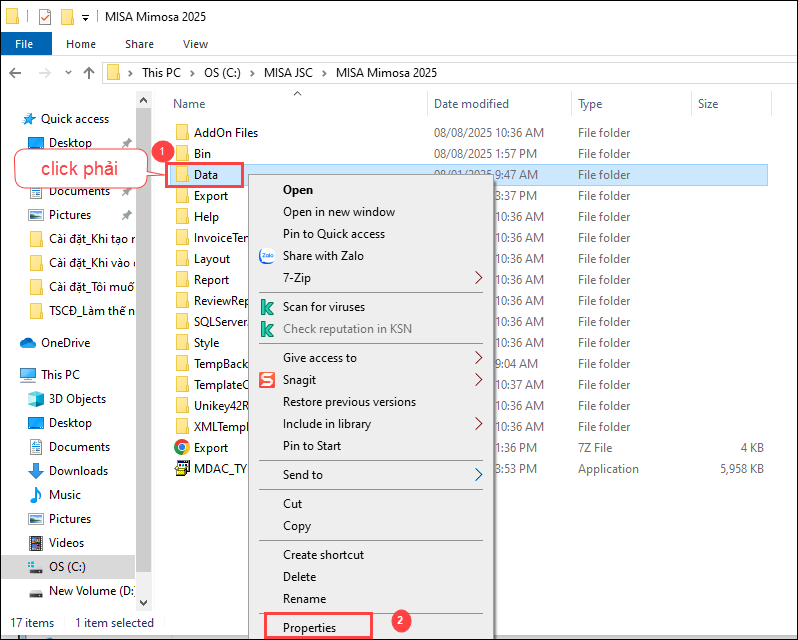Click the Kaspersky icon next to Scan for viruses
Viewport: 798px width, 640px height.
[x=267, y=307]
